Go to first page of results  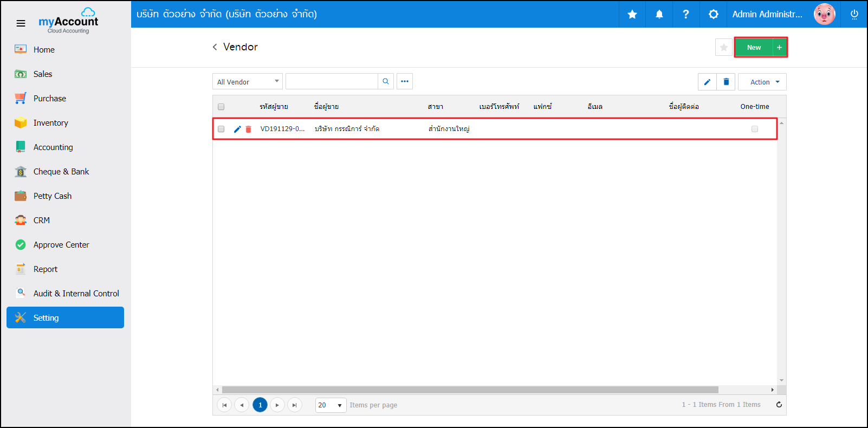(224, 405)
